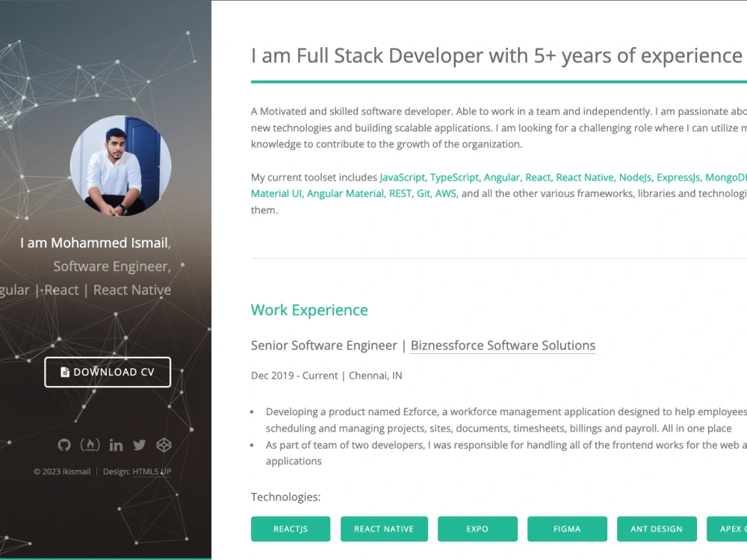Open the Biznessforce Software Solutions link
Image resolution: width=747 pixels, height=560 pixels.
[503, 346]
